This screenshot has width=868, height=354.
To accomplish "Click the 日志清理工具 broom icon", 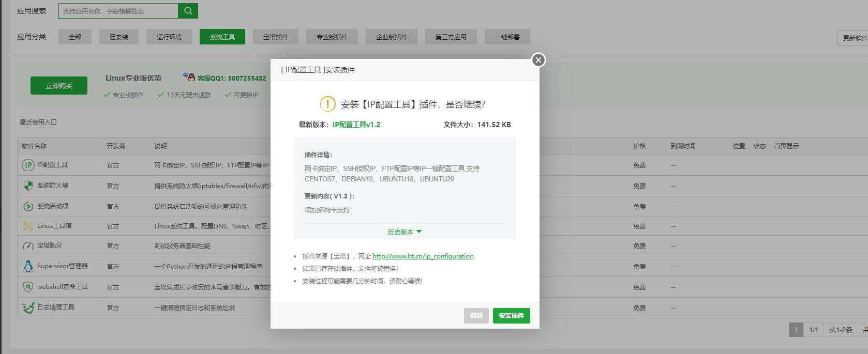I will pyautogui.click(x=28, y=307).
